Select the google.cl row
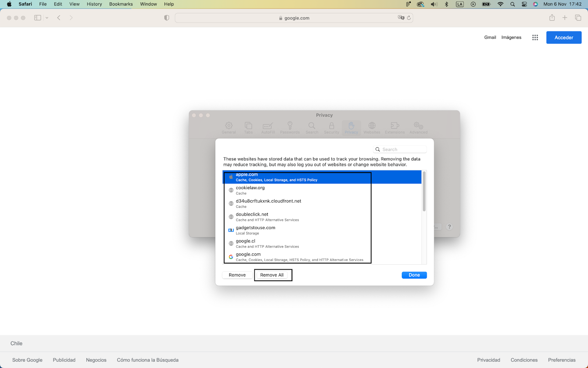 [x=322, y=244]
